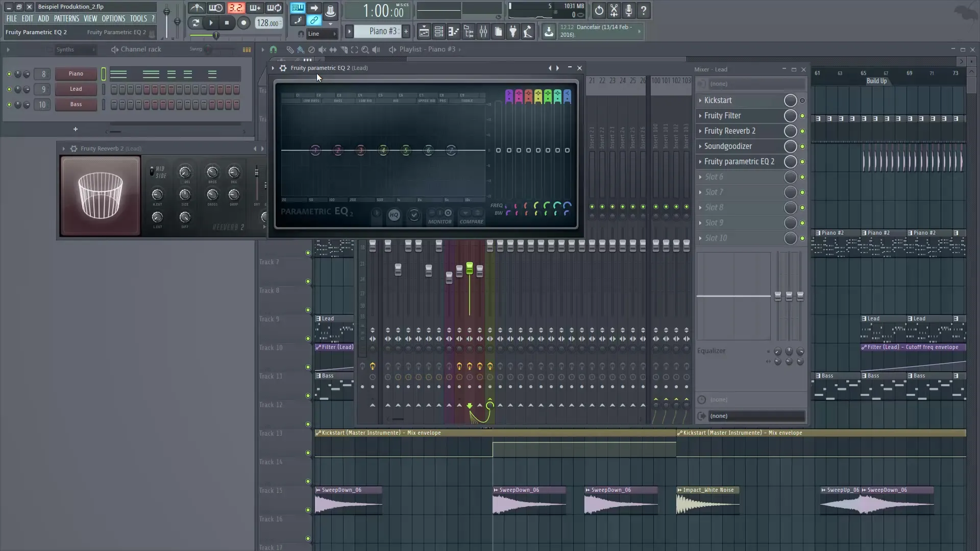Toggle the green mute light on Fruity Filter slot
This screenshot has width=980, height=551.
tap(802, 116)
